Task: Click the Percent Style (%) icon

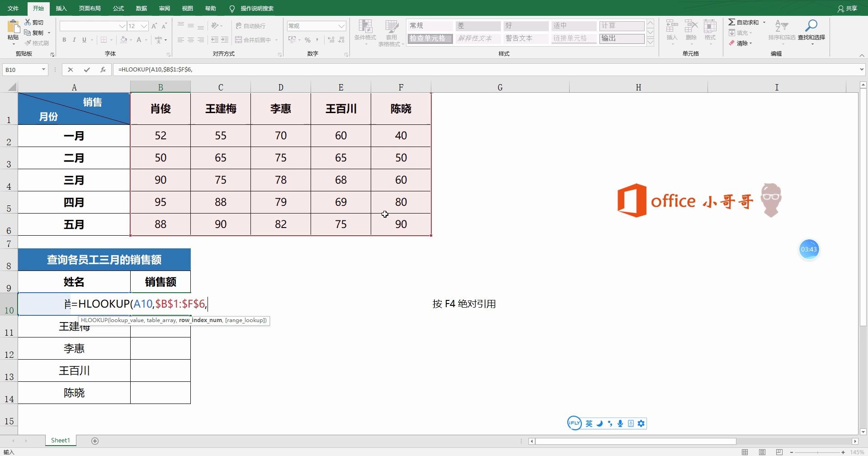Action: point(307,40)
